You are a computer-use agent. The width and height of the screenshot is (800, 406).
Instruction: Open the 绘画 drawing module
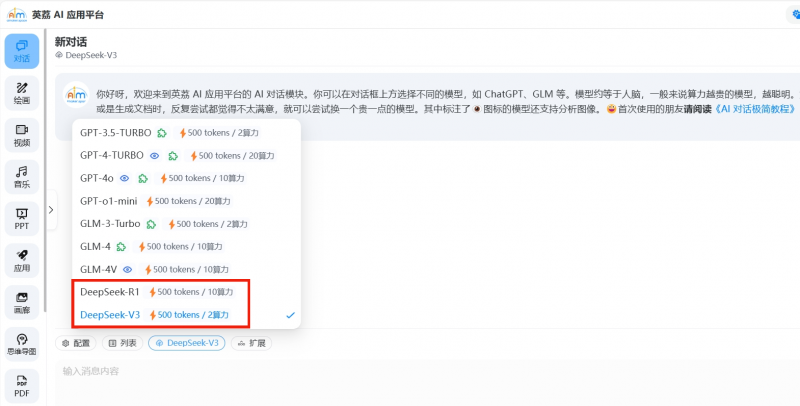point(22,93)
